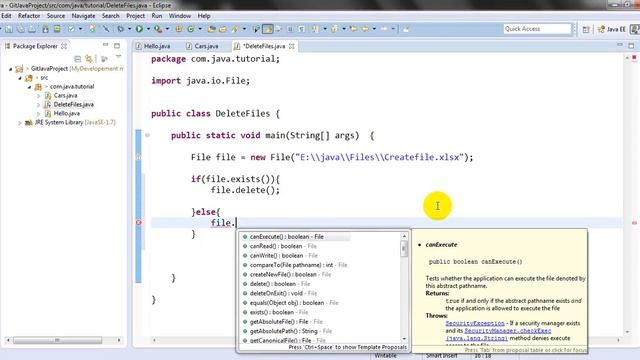Click the error marker beside file. line
Screen dimensions: 640x360
[138, 223]
